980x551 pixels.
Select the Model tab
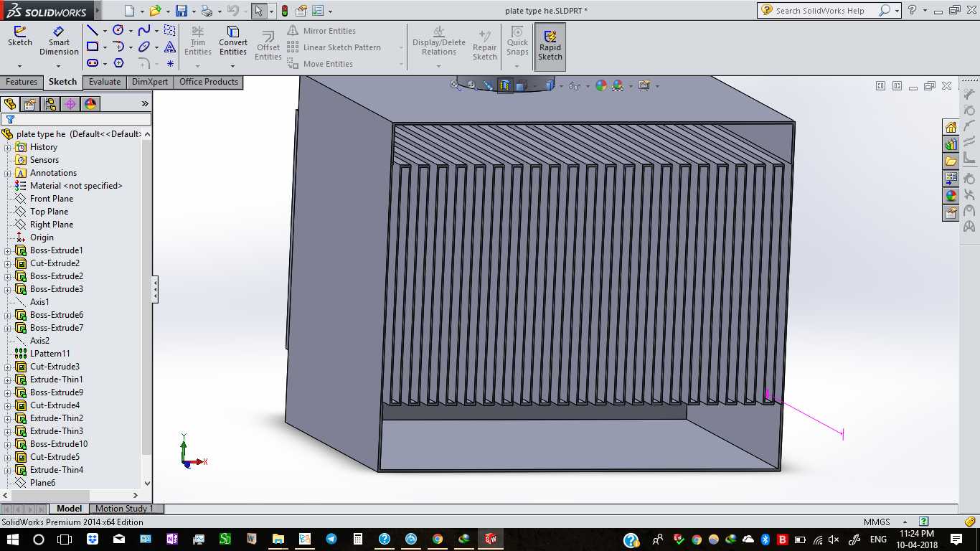70,509
